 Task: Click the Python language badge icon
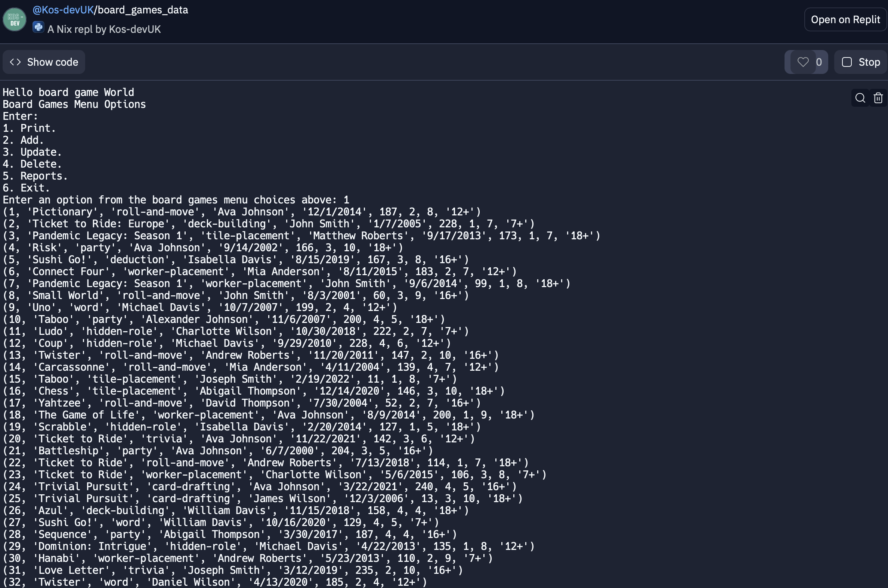(38, 27)
